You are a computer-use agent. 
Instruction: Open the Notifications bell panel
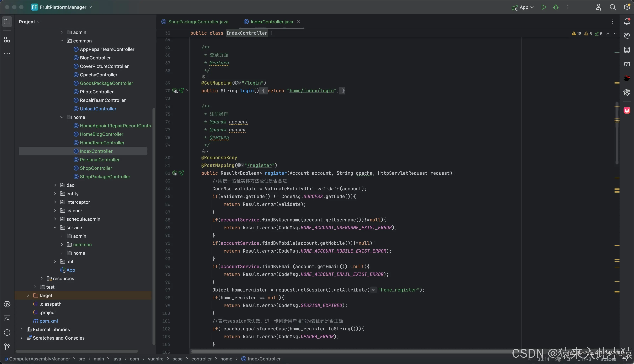627,22
